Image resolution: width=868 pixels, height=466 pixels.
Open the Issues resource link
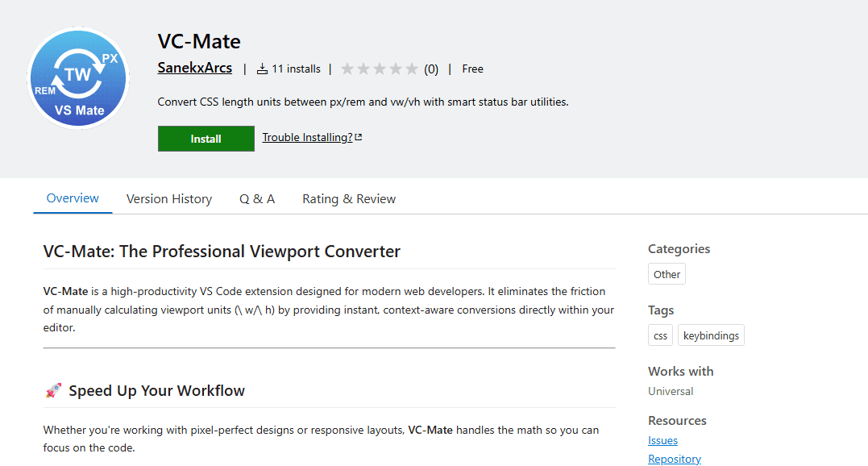662,440
